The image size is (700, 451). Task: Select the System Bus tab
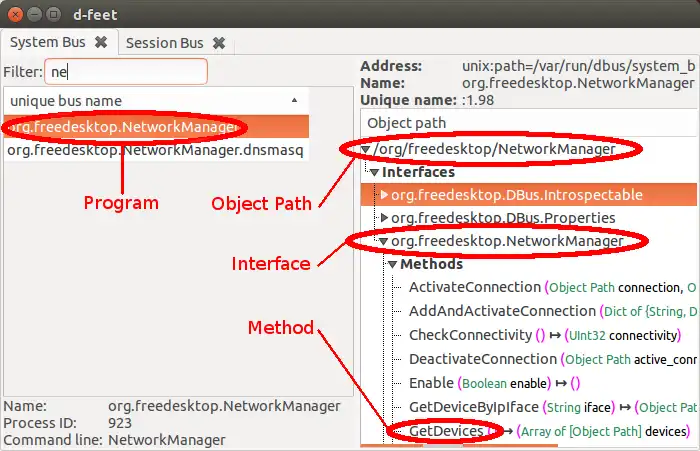[x=48, y=42]
